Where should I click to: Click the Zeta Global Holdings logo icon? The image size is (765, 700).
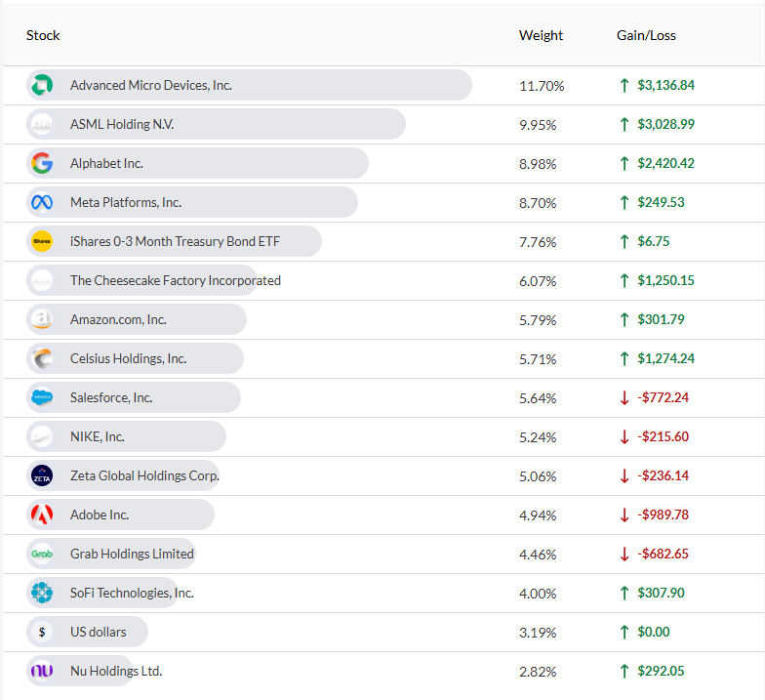42,475
